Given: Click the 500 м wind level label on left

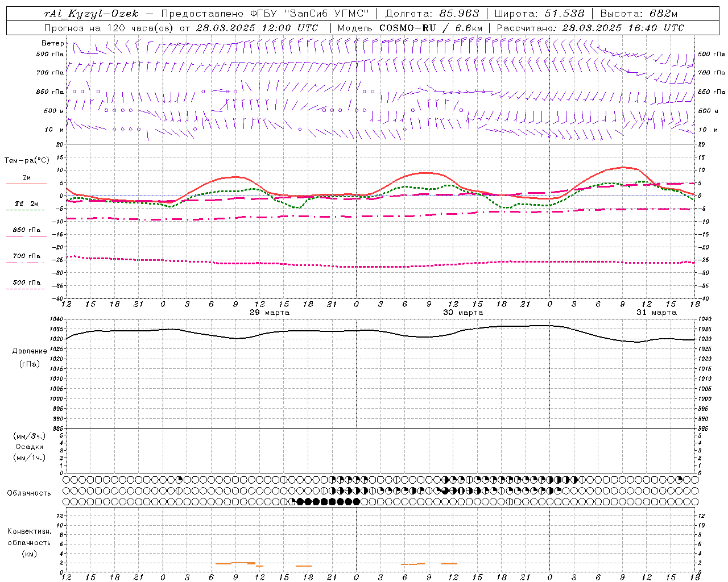Looking at the screenshot, I should pos(54,111).
